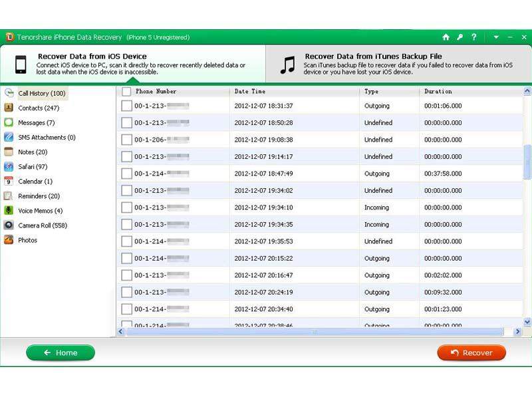Check the row dated 2012-12-07 18:47:49
Image resolution: width=532 pixels, height=399 pixels.
126,174
